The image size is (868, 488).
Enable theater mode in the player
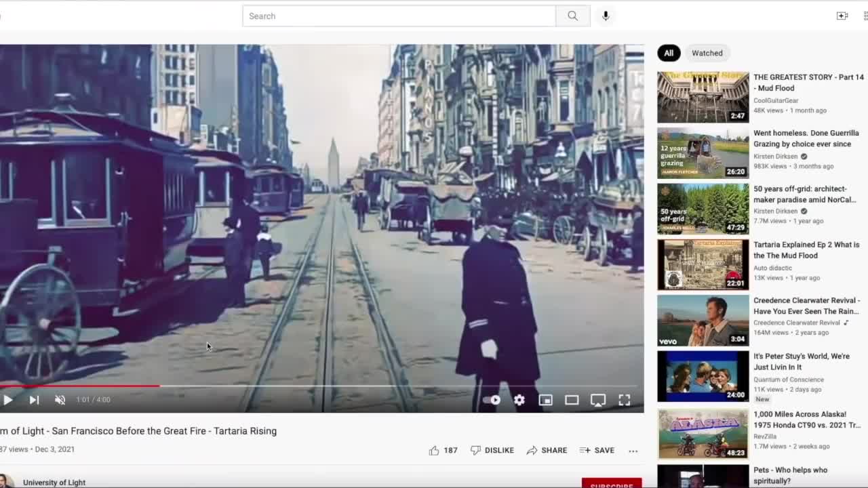click(572, 400)
